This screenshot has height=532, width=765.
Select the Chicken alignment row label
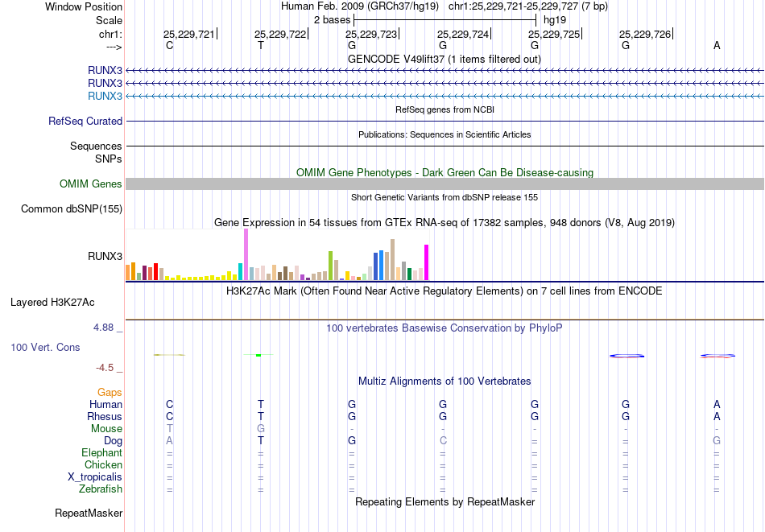pos(103,464)
